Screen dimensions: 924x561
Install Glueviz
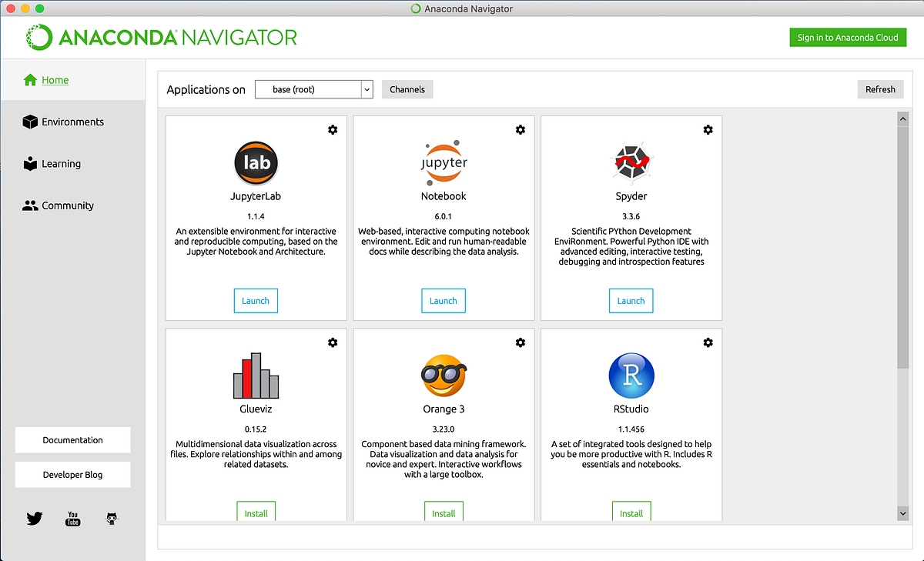pos(256,513)
